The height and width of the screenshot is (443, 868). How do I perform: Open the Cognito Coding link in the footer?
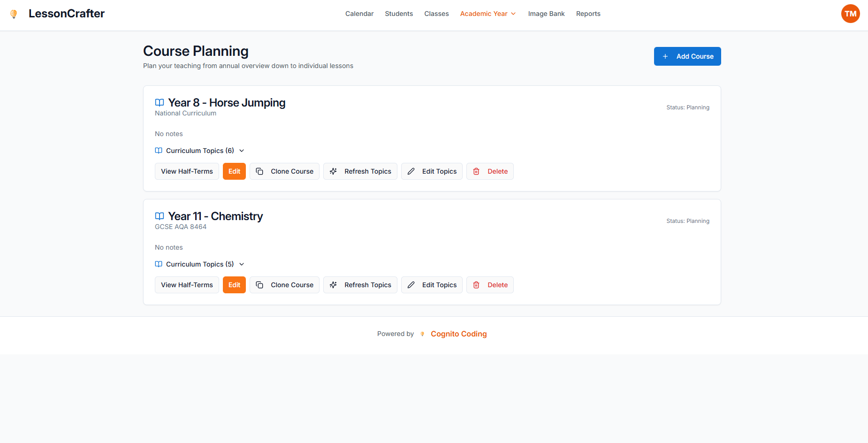pos(458,334)
